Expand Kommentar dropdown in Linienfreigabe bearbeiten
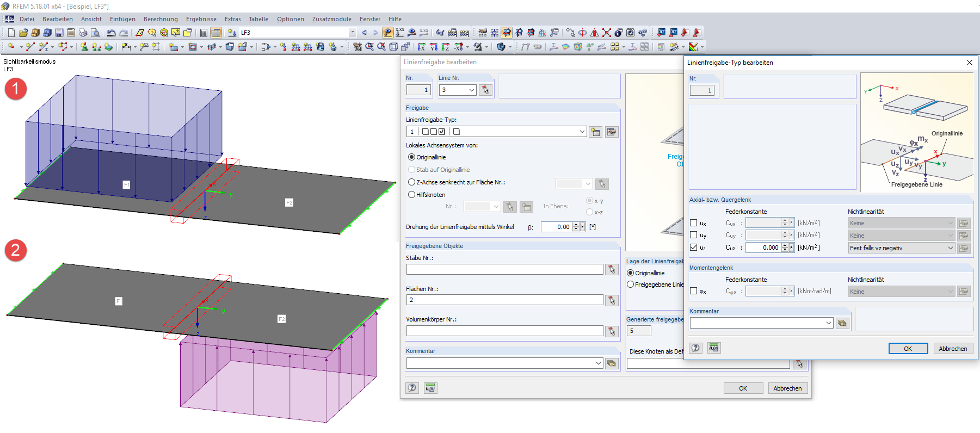The width and height of the screenshot is (980, 433). [599, 363]
